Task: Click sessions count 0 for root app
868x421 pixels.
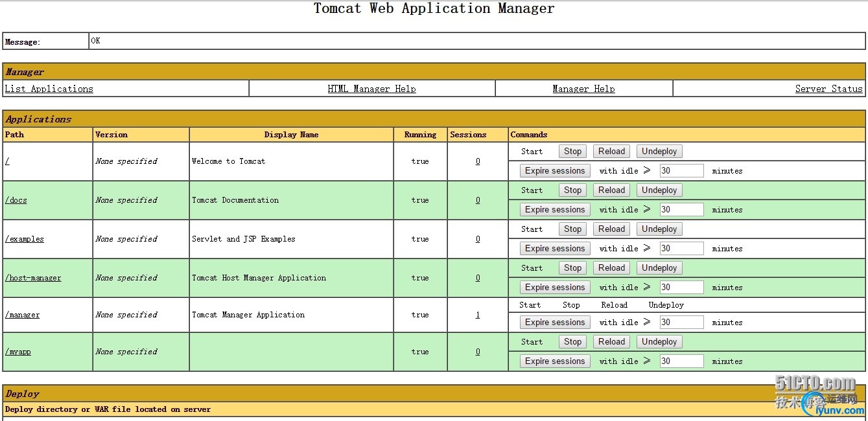Action: 478,161
